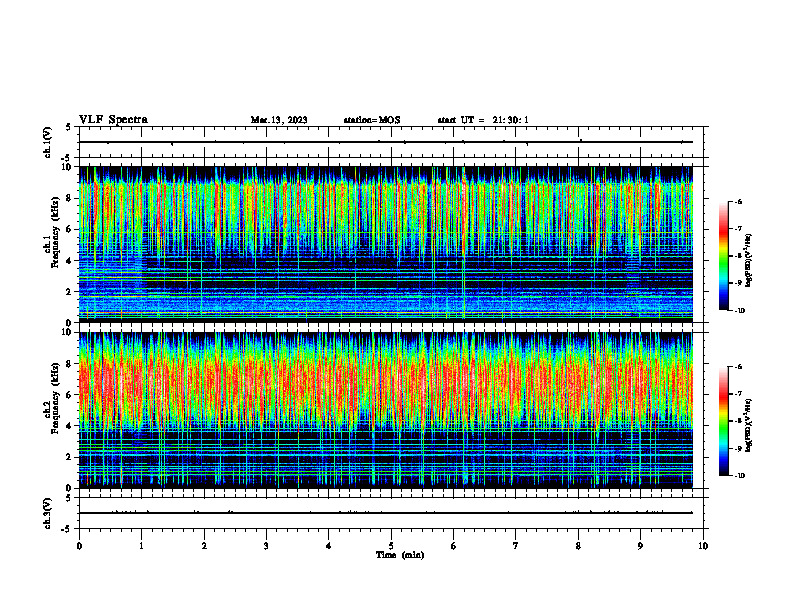Image resolution: width=792 pixels, height=612 pixels.
Task: Click the "-5" tick on the ch.3(V) axis
Action: [x=67, y=529]
